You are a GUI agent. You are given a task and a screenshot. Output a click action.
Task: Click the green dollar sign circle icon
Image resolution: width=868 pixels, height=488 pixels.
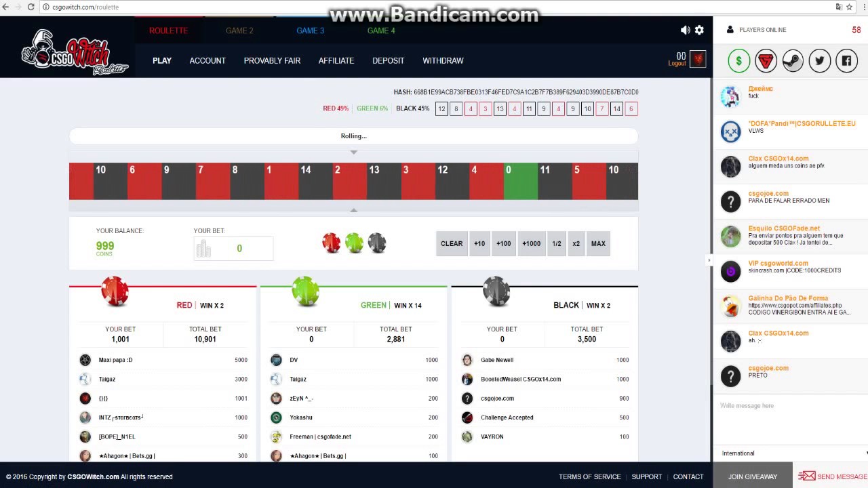(x=739, y=61)
